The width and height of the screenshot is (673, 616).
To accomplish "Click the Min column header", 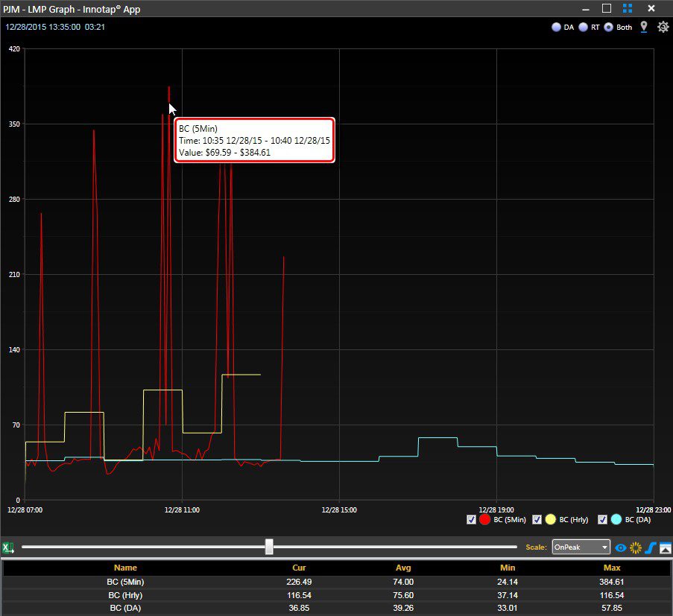I will [x=508, y=568].
